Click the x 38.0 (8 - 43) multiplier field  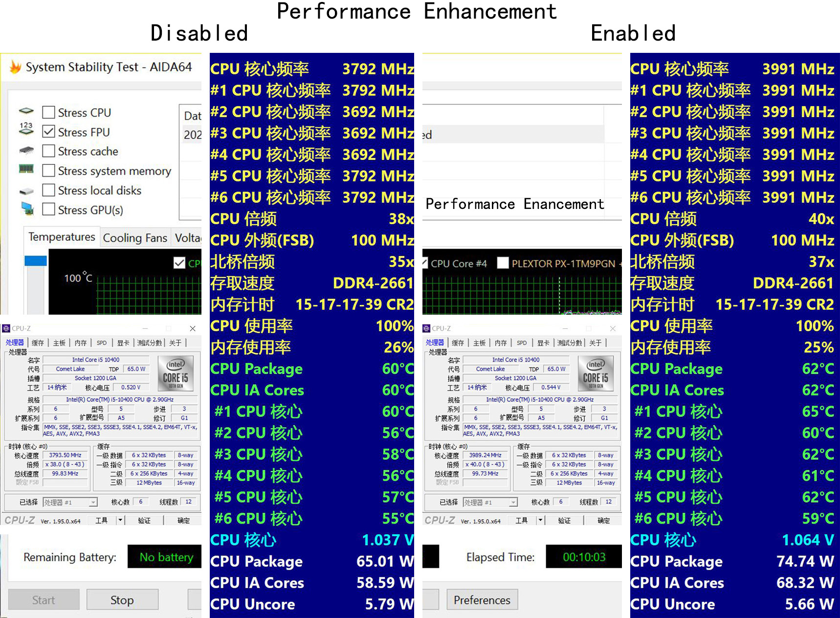point(65,464)
